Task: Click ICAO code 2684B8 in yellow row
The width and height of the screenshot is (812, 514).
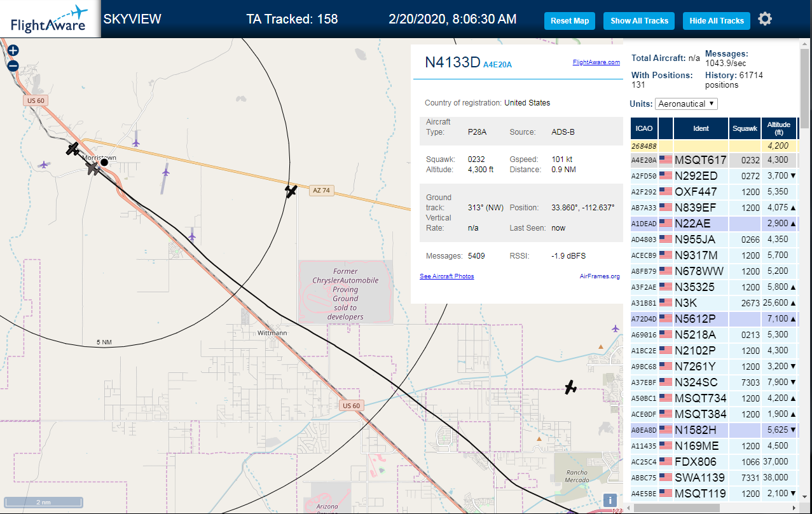Action: click(643, 146)
